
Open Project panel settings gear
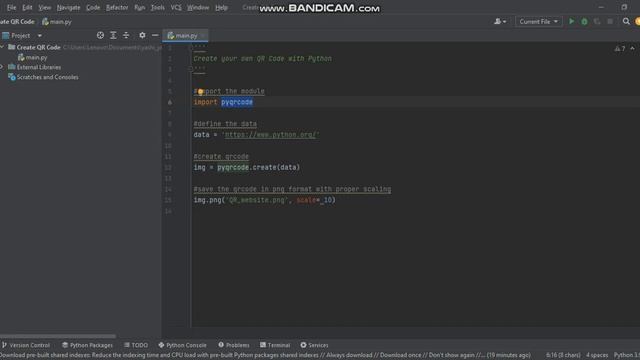(142, 36)
